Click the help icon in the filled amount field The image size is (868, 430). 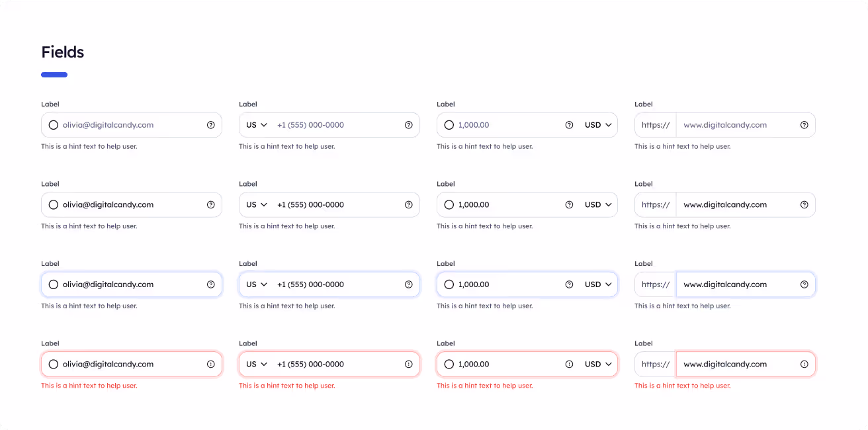pos(569,204)
